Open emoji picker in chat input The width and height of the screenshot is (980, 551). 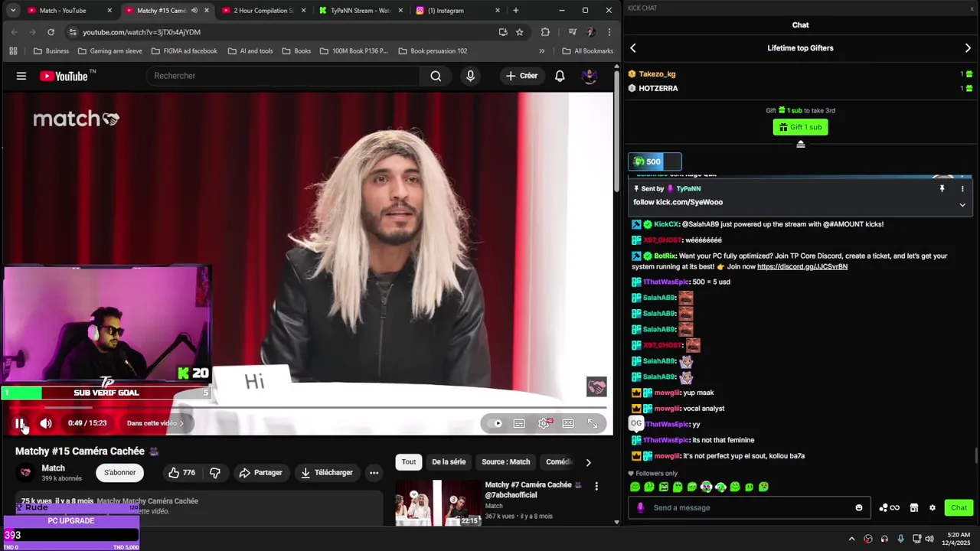pyautogui.click(x=859, y=507)
